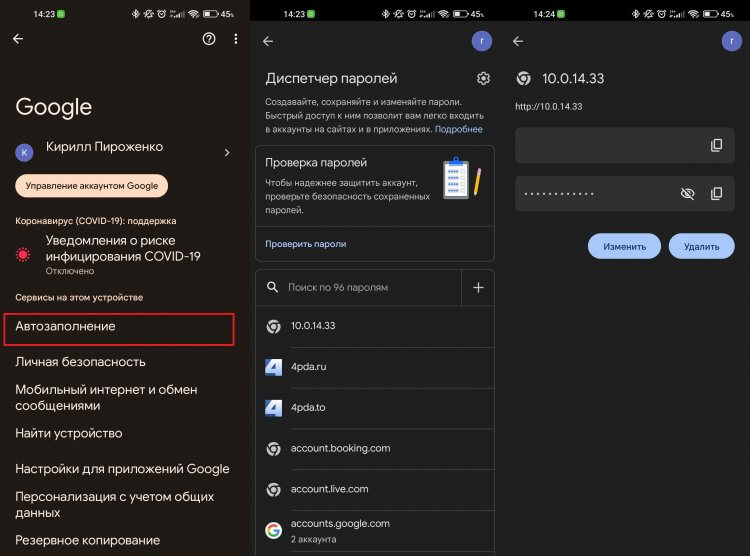Open Резервное копирование

point(88,540)
